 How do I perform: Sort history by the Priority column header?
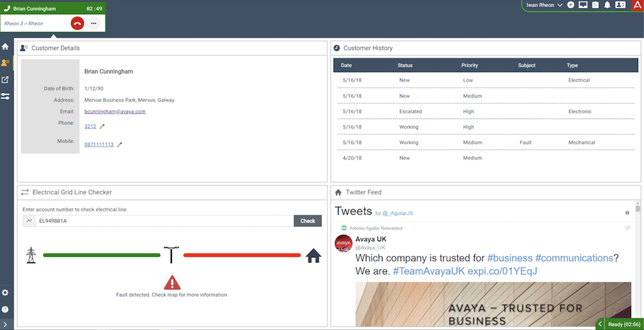[x=469, y=65]
